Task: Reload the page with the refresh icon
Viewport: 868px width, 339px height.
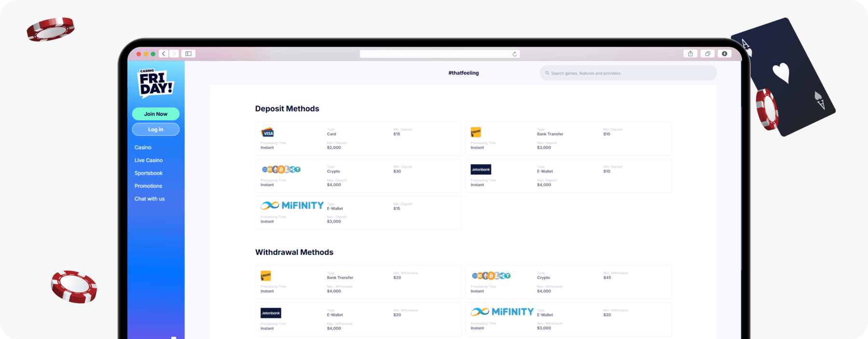Action: coord(515,54)
